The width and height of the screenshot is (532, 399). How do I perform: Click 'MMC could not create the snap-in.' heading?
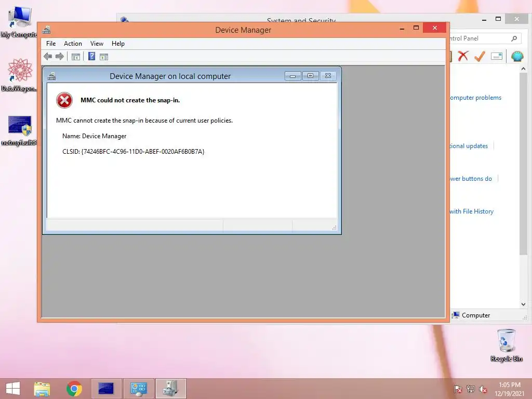pos(130,100)
